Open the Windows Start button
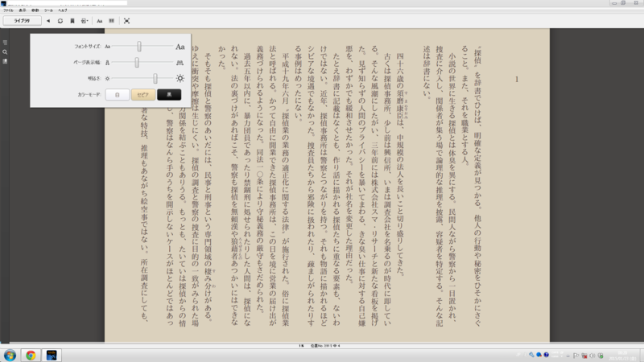 (x=10, y=355)
